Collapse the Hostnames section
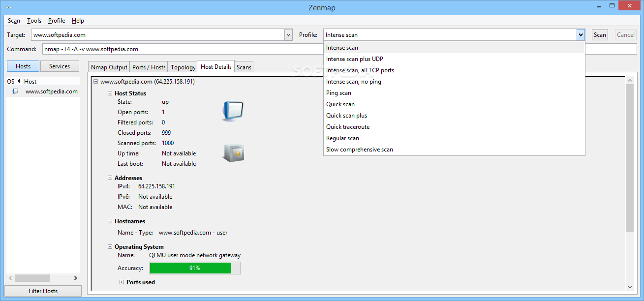 click(x=110, y=221)
